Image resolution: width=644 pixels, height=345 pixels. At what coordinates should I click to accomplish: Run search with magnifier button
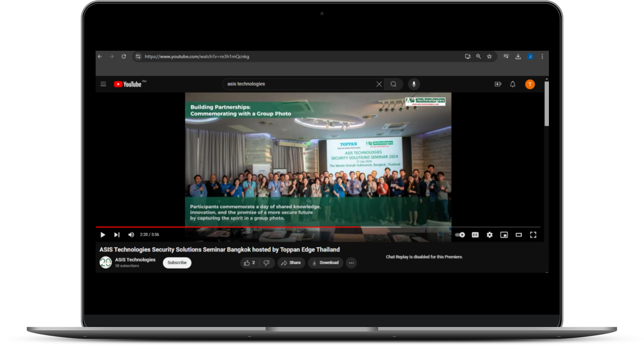[394, 84]
